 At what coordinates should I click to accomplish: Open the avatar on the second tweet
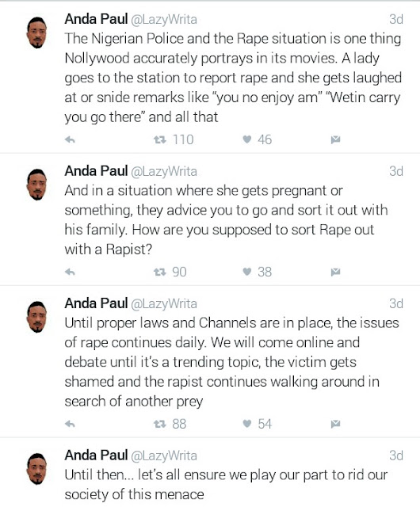36,185
